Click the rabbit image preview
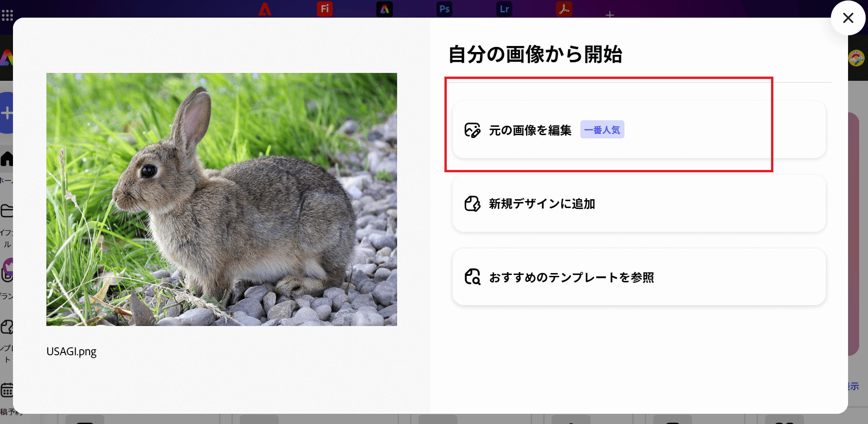This screenshot has width=868, height=424. 222,199
